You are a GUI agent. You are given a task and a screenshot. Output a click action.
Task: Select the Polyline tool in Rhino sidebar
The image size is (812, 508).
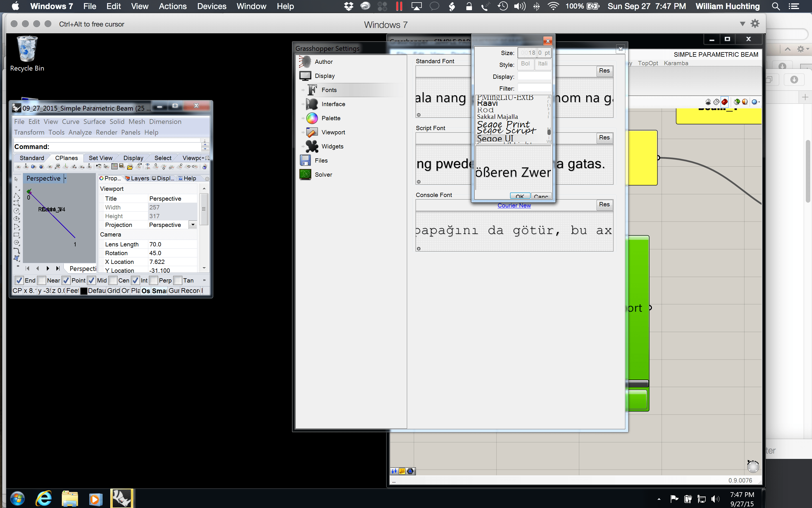click(16, 195)
